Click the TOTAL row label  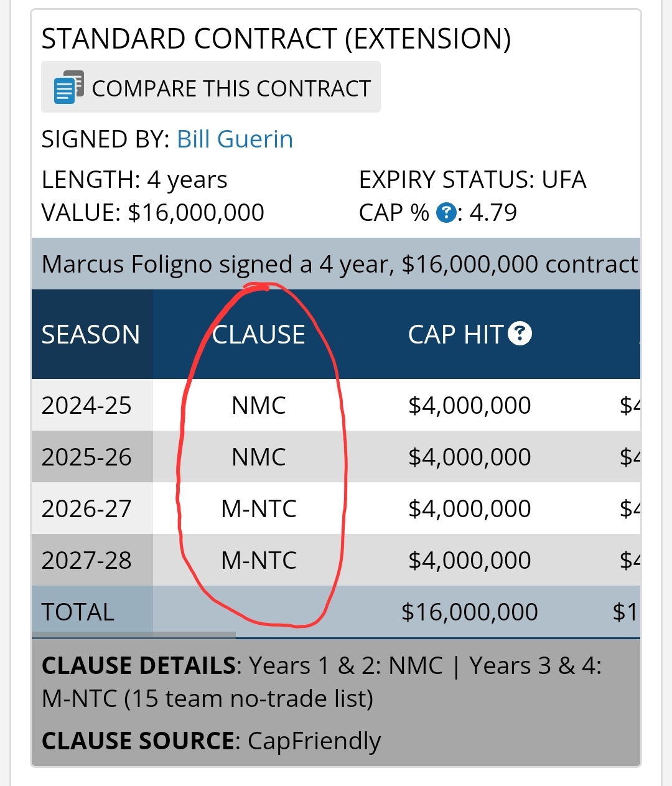coord(78,612)
